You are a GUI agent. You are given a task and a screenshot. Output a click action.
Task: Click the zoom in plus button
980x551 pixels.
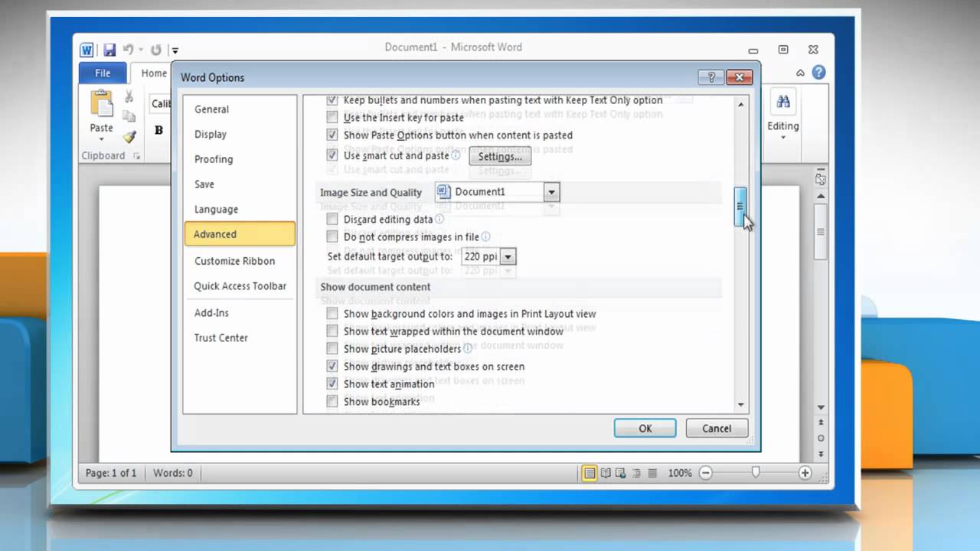(805, 473)
